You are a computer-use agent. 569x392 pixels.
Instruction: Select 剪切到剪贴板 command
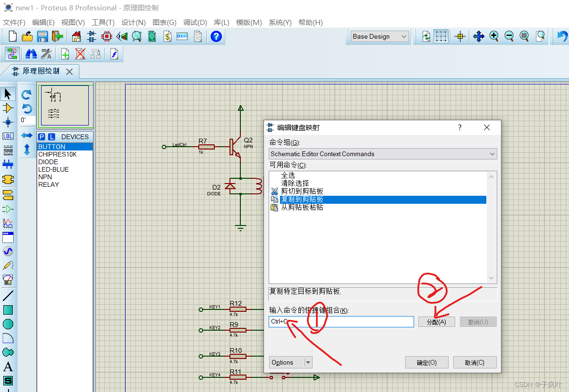click(302, 191)
